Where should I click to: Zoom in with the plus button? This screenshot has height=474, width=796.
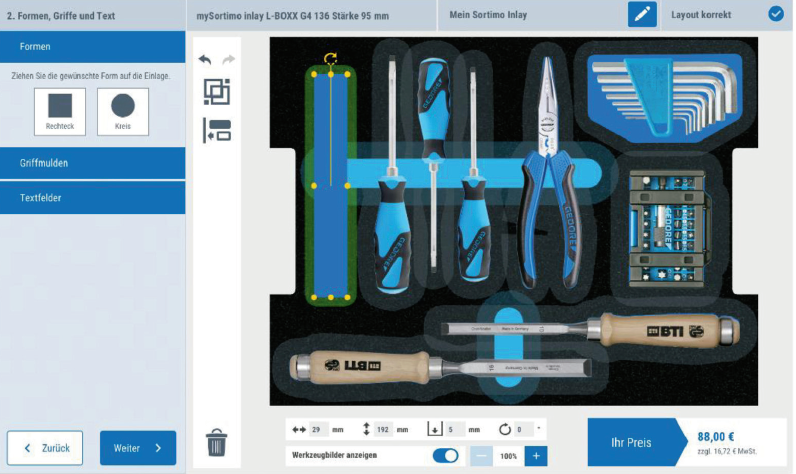click(536, 456)
